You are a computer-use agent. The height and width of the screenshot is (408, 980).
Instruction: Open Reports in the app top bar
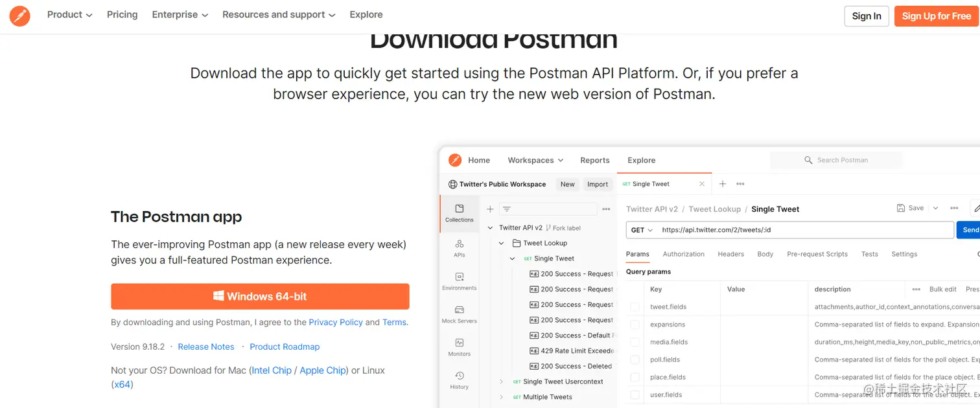click(x=595, y=160)
